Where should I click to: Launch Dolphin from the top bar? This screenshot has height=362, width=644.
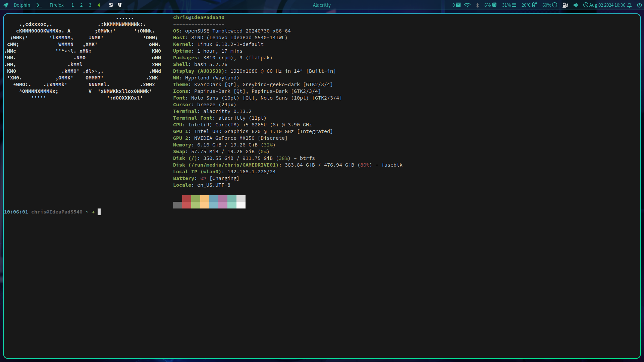pyautogui.click(x=22, y=5)
